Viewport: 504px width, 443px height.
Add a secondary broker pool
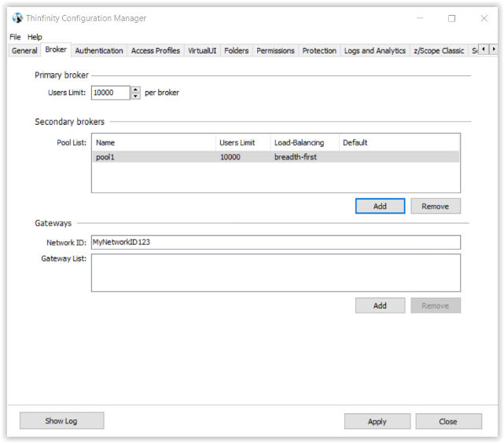click(381, 206)
